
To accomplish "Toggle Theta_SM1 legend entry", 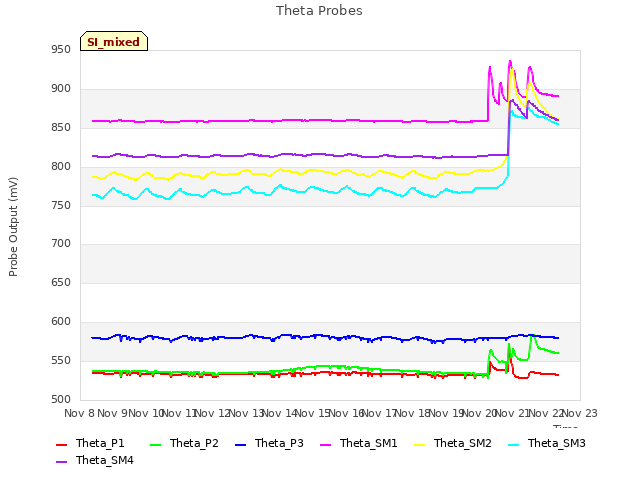I will tap(359, 443).
